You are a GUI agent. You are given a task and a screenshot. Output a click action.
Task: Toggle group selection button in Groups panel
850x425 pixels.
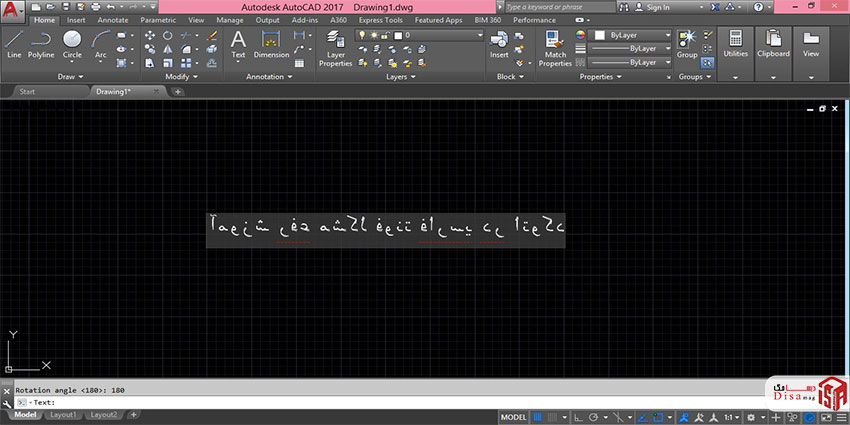(x=707, y=62)
